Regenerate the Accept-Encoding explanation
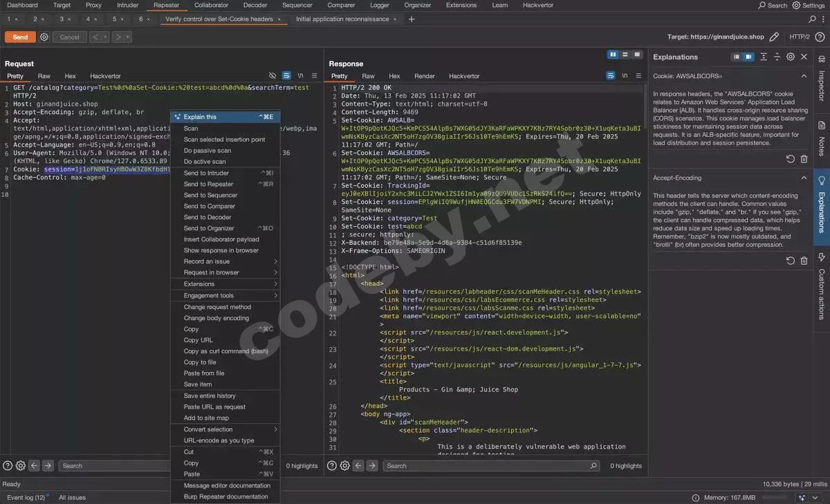Viewport: 830px width, 504px height. coord(791,261)
